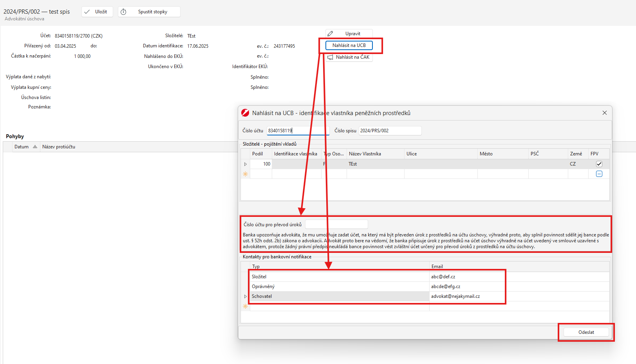Click the pencil icon next to Upravit
The image size is (636, 364).
tap(330, 34)
